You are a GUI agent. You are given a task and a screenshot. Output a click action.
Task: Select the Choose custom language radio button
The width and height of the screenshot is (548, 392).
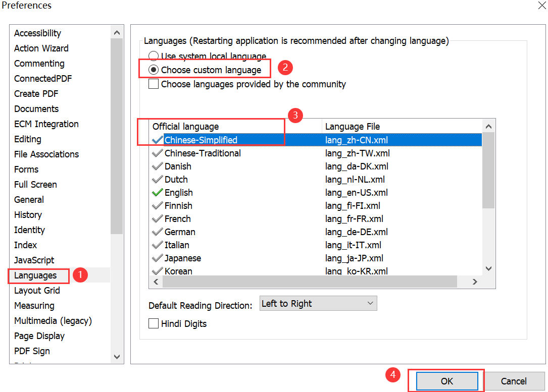(154, 70)
